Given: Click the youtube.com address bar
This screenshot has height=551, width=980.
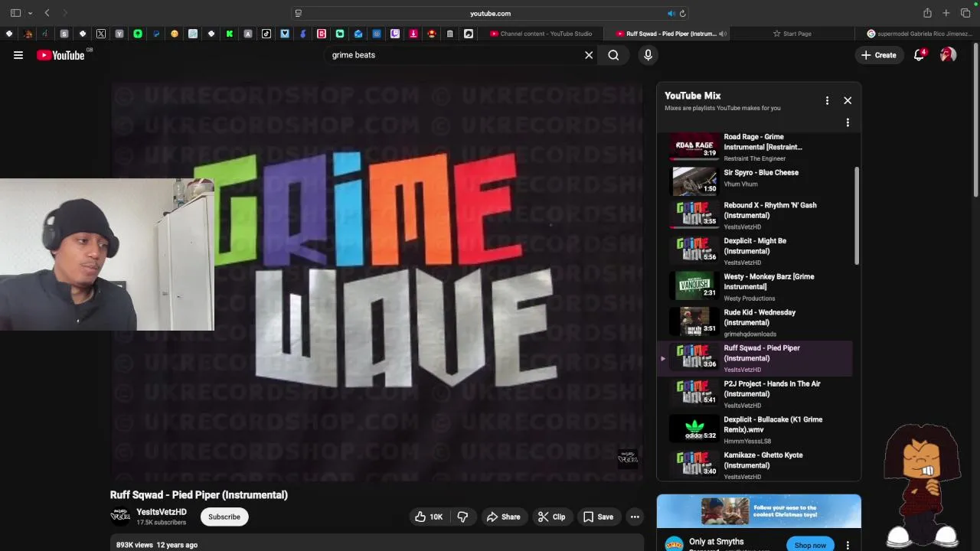Looking at the screenshot, I should (x=490, y=13).
